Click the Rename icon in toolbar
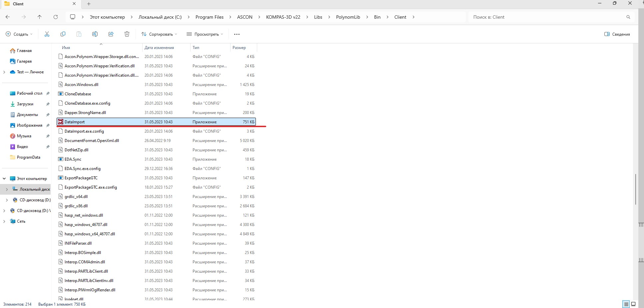644x308 pixels. click(x=95, y=34)
